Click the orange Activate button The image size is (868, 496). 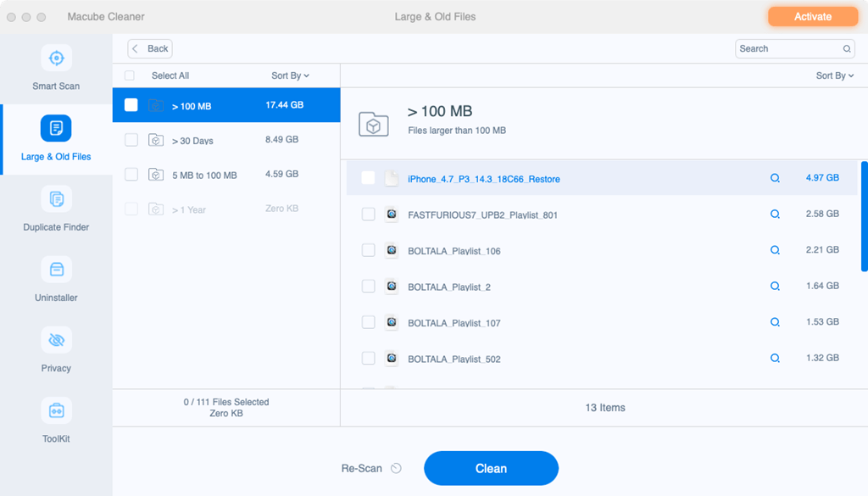[813, 17]
